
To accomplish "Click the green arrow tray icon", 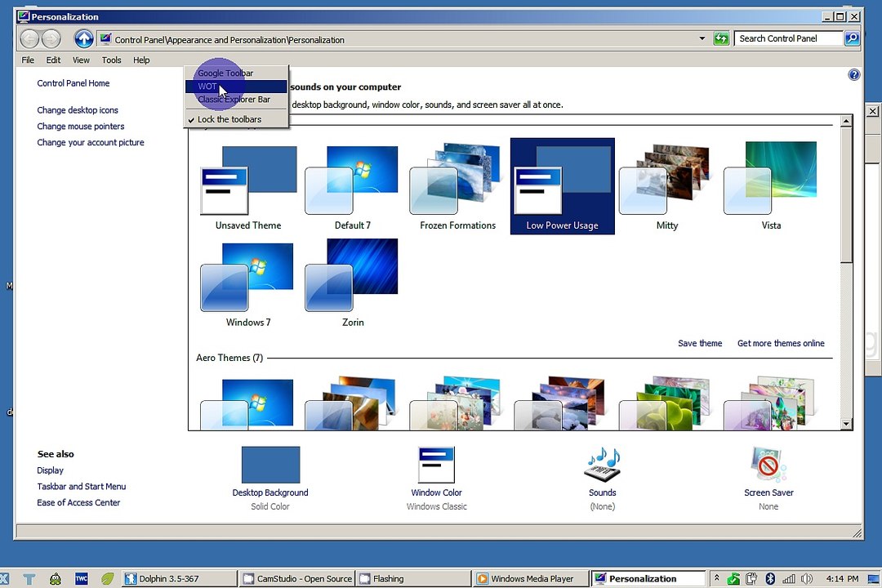I will [x=733, y=578].
